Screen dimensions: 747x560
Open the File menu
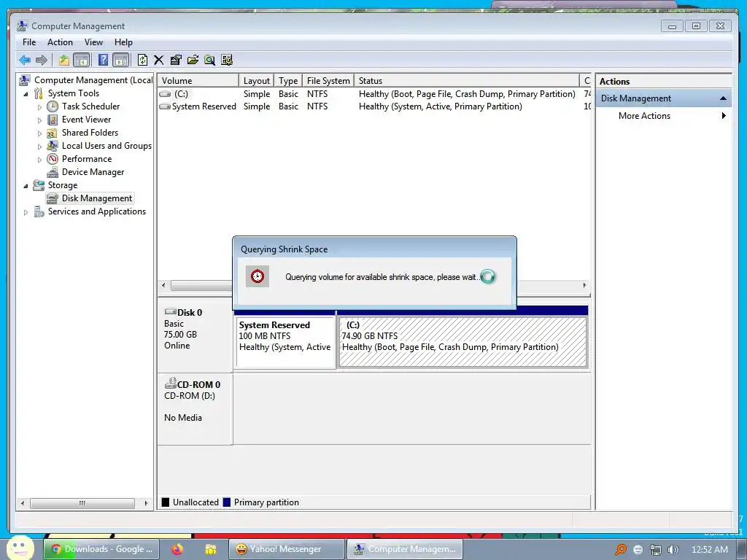[29, 42]
